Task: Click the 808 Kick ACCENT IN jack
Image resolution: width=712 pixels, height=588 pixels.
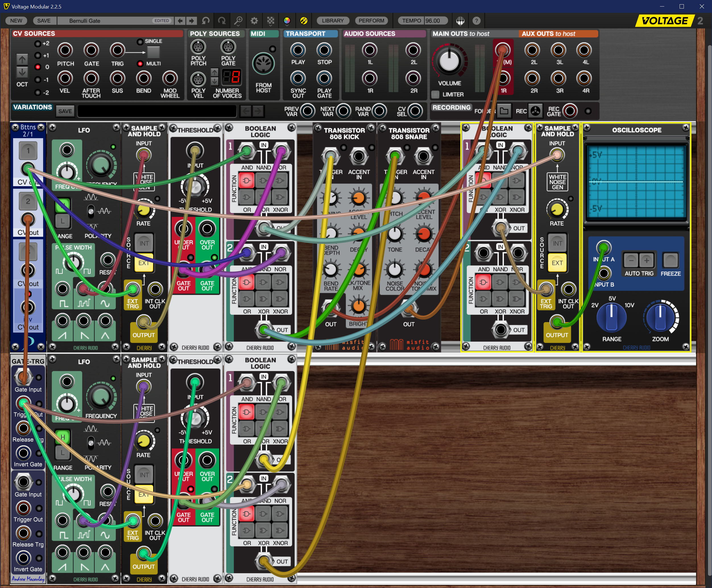Action: (x=359, y=156)
